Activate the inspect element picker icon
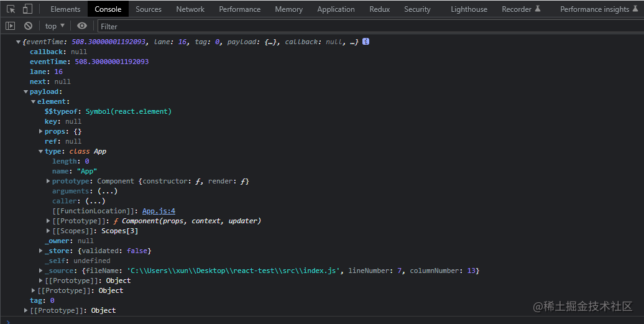Viewport: 644px width, 324px height. pos(11,9)
